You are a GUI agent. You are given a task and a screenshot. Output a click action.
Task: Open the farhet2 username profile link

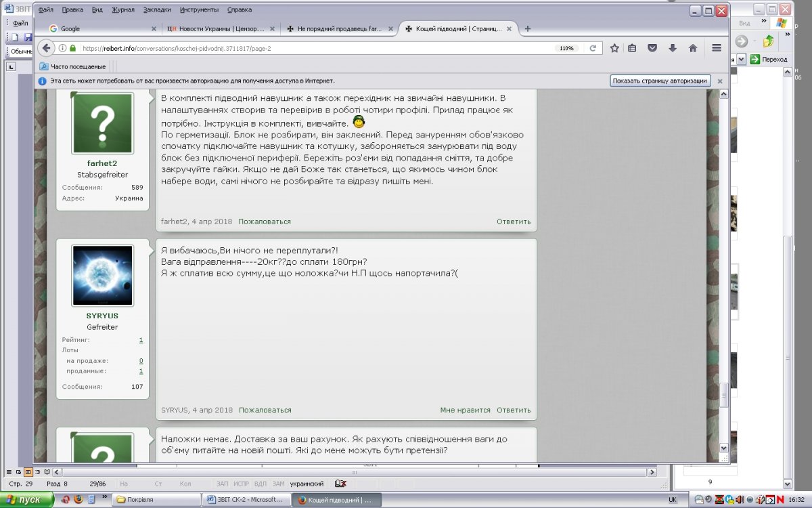(102, 163)
